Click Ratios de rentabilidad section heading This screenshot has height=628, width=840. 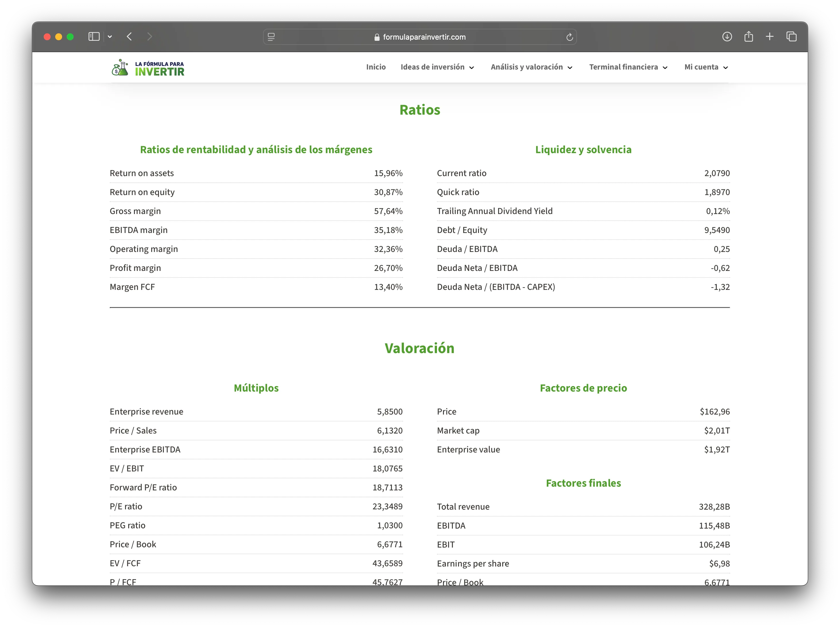256,149
